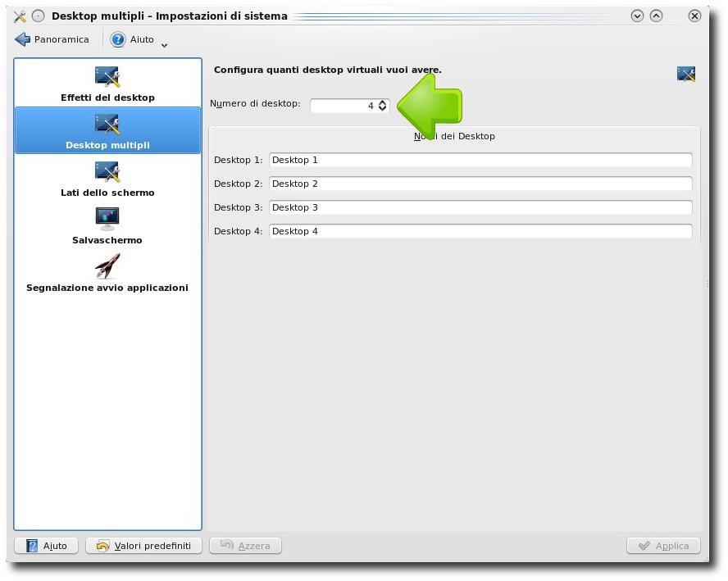Open Salvaschermo monitor icon
The width and height of the screenshot is (728, 581).
click(x=107, y=219)
